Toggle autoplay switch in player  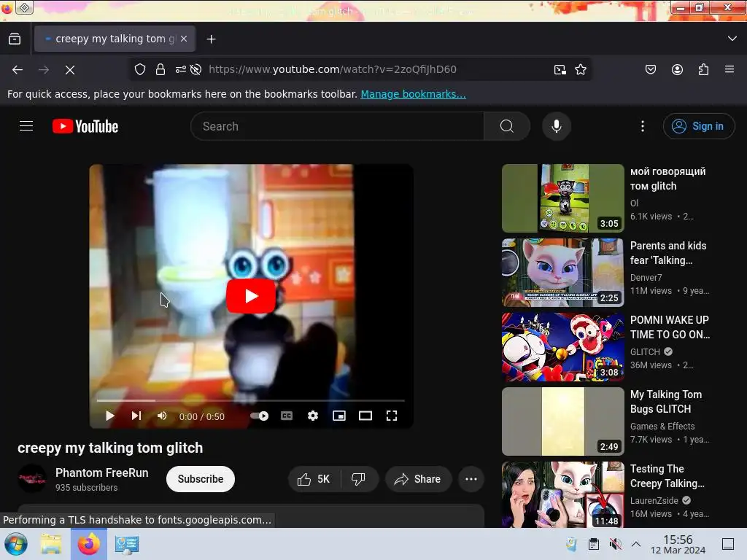[259, 416]
